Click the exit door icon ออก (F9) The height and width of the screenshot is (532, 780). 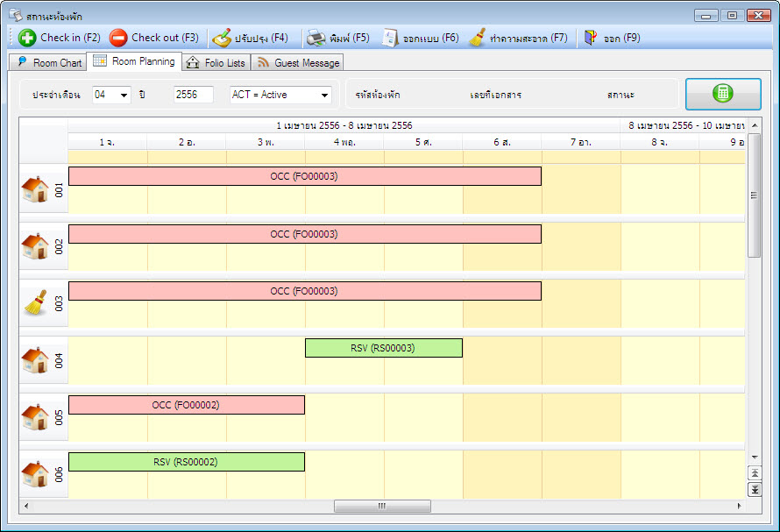(x=591, y=38)
